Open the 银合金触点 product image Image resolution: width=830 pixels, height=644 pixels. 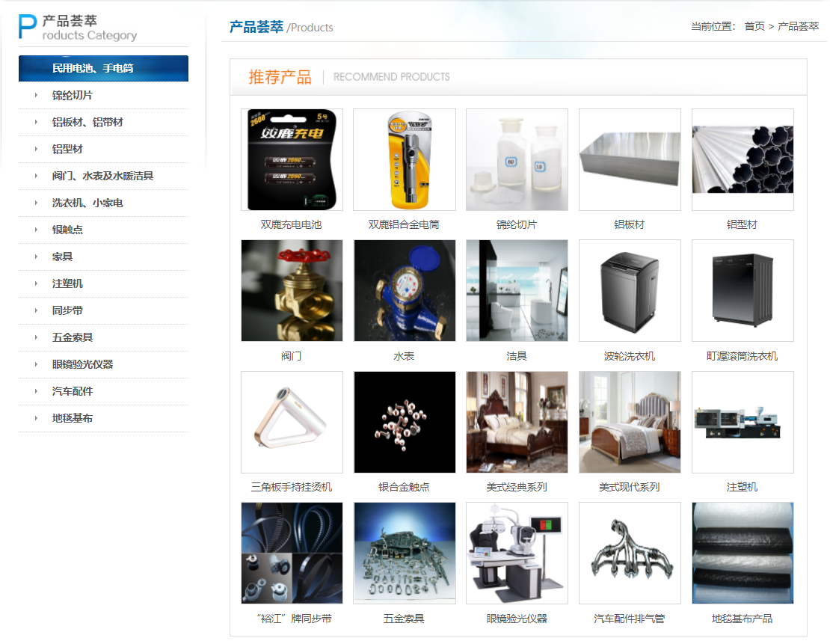pos(405,422)
